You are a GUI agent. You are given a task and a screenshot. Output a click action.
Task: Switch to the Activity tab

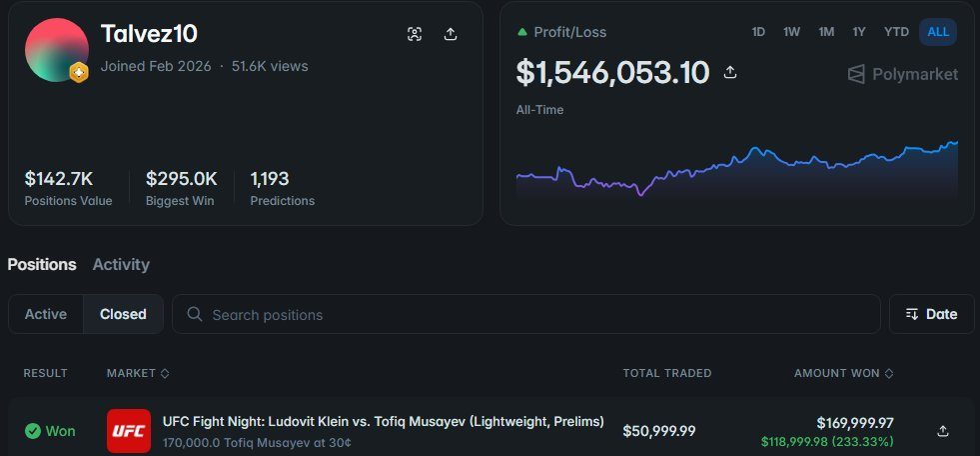tap(121, 265)
